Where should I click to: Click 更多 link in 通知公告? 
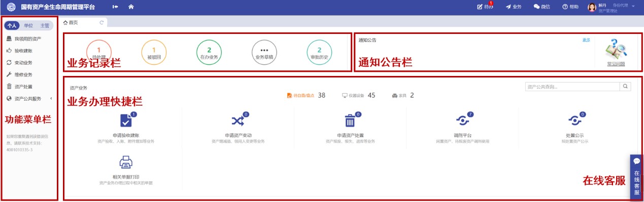[x=586, y=40]
